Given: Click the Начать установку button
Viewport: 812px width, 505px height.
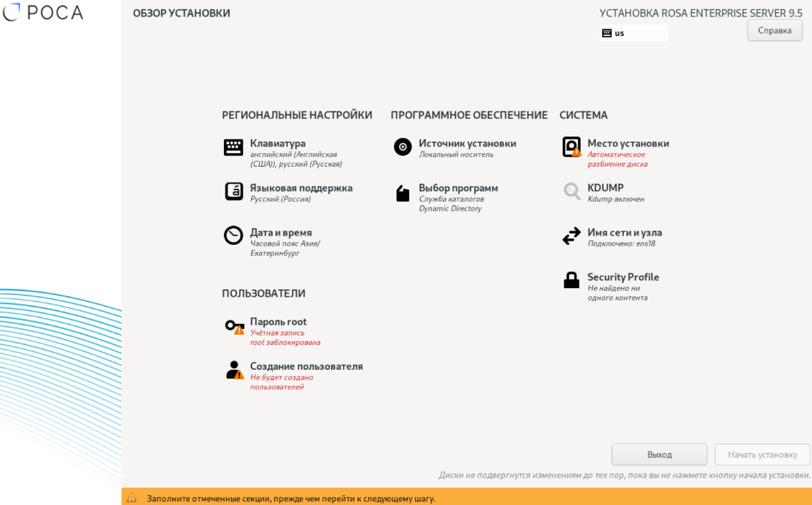Looking at the screenshot, I should (x=762, y=455).
